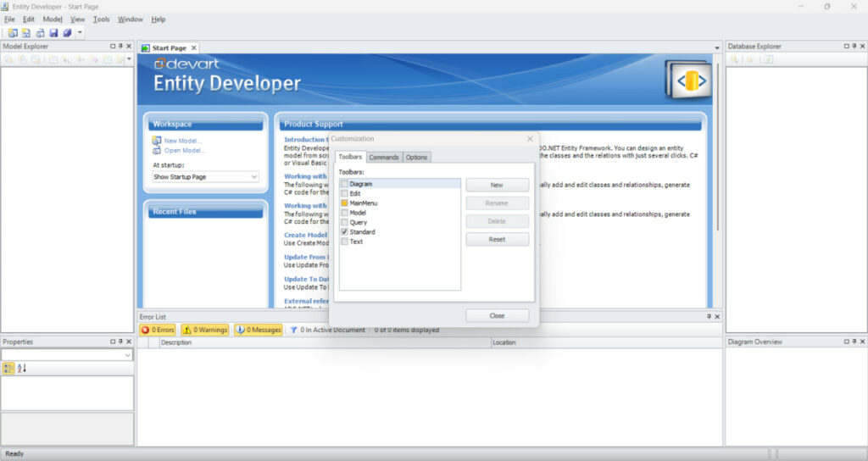Open the Standard toolbar overflow arrow
Screen dimensions: 868x461
point(80,33)
